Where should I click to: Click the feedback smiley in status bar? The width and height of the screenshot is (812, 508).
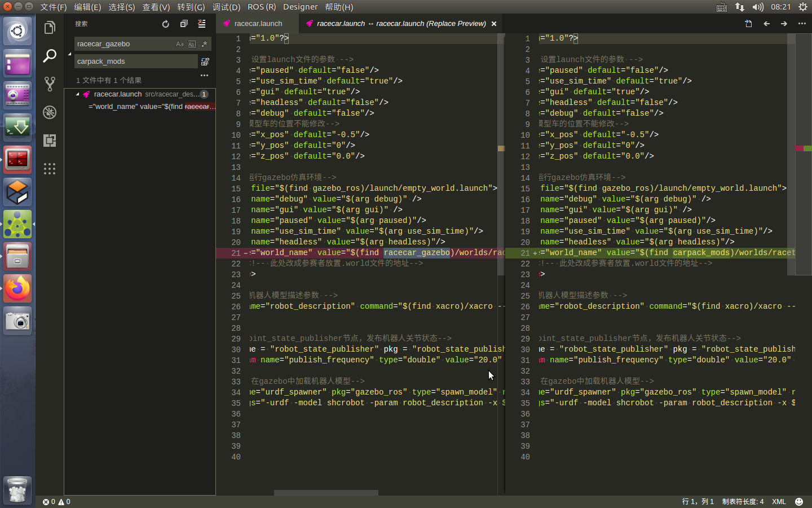click(x=799, y=502)
